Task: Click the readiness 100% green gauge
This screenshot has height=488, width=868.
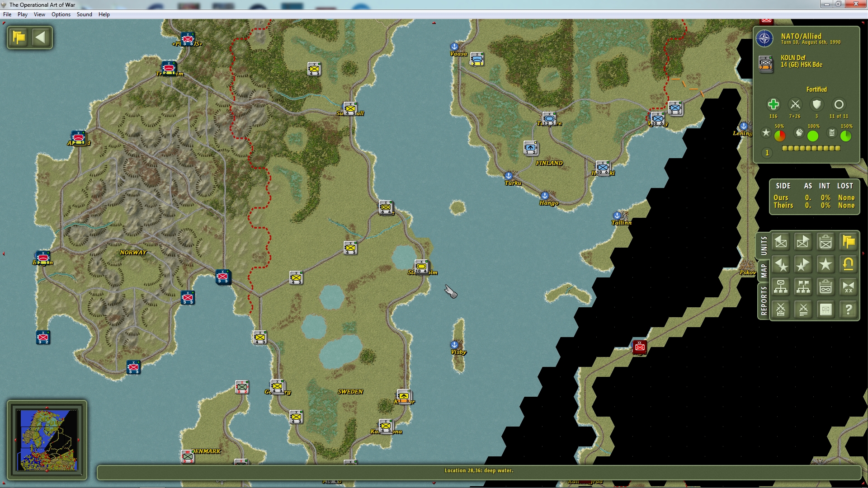Action: point(813,136)
